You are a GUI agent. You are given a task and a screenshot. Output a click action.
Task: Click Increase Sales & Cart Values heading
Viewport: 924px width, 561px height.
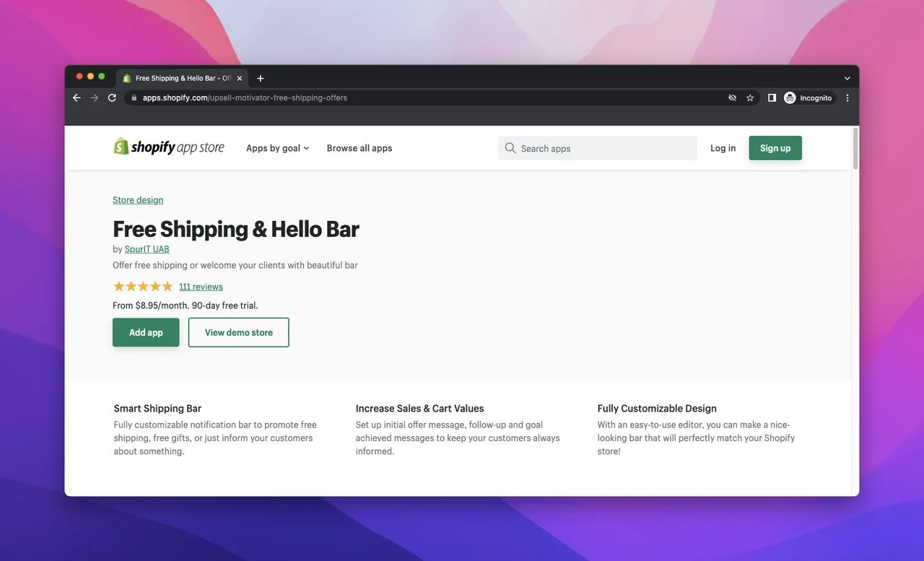[419, 408]
